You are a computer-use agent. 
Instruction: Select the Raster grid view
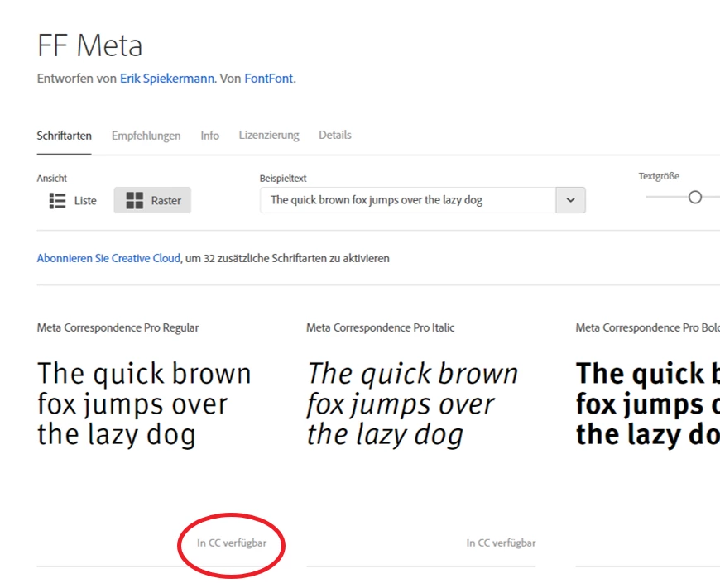click(x=152, y=201)
